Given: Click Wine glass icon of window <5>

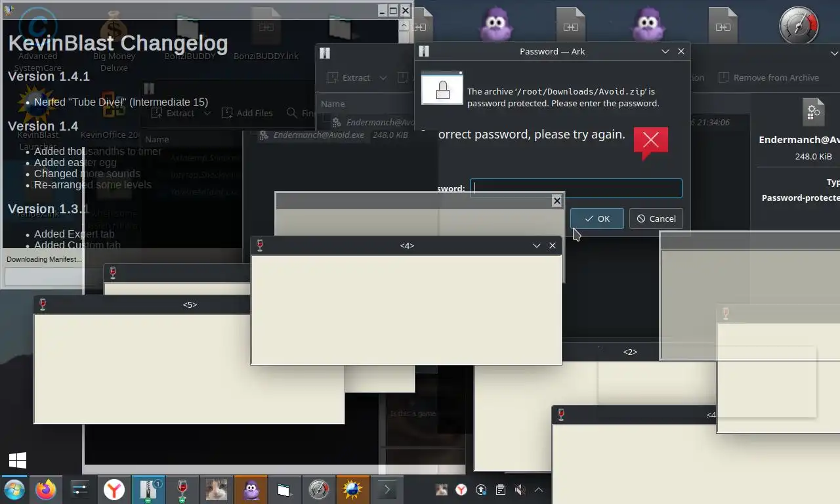Looking at the screenshot, I should click(x=43, y=304).
